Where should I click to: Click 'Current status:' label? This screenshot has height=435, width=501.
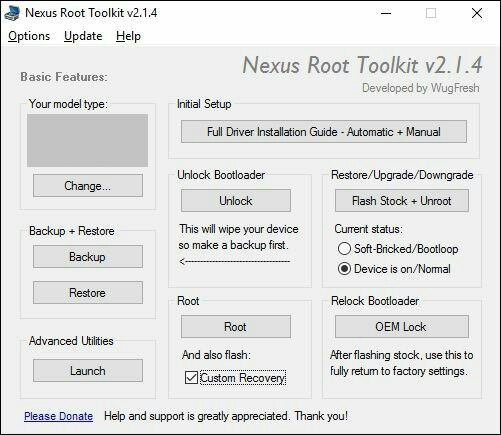click(x=368, y=229)
